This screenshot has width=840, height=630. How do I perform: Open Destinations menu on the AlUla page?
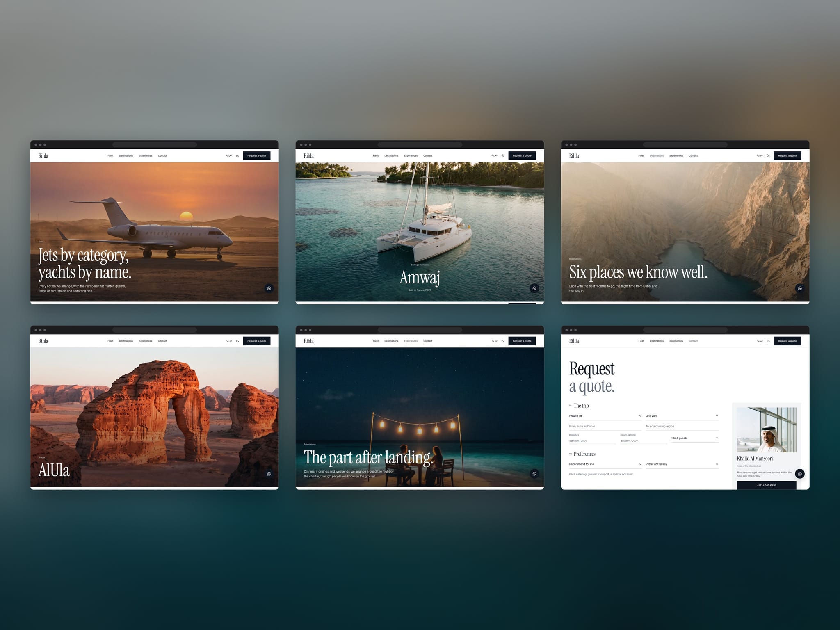coord(126,341)
